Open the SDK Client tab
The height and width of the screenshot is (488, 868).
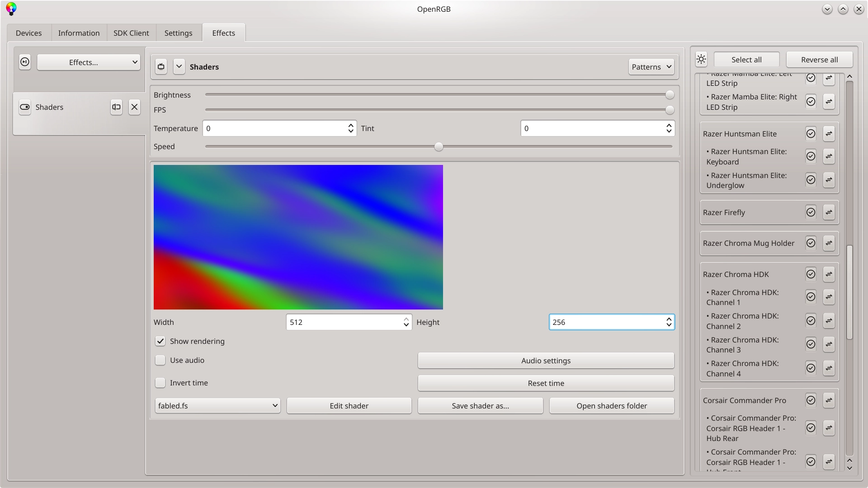coord(131,33)
